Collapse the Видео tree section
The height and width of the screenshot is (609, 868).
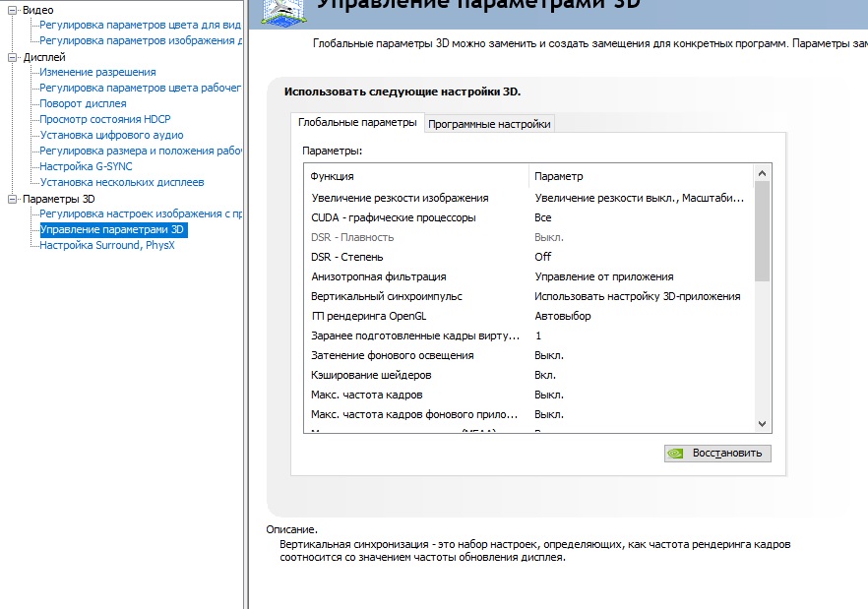pos(12,10)
